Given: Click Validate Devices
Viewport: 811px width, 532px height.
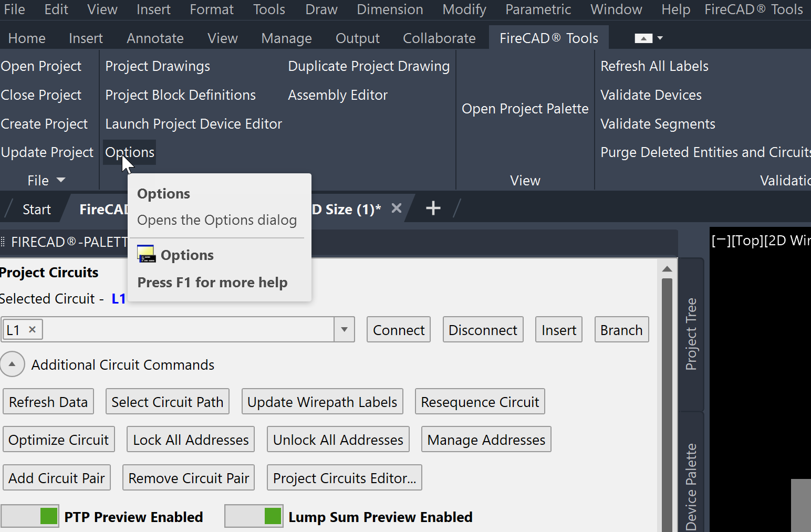Looking at the screenshot, I should point(651,95).
